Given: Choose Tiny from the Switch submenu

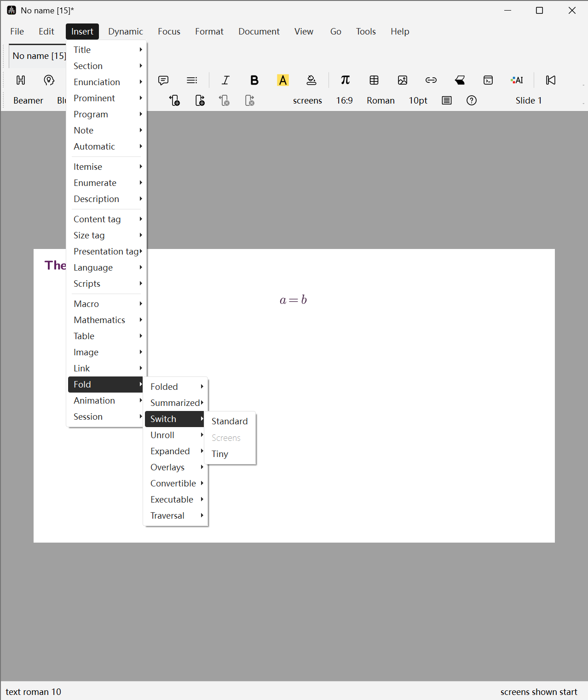Looking at the screenshot, I should tap(220, 454).
